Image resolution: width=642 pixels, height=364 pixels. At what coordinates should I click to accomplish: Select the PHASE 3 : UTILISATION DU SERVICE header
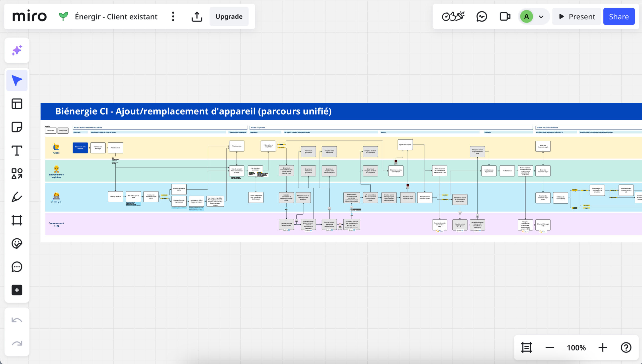coord(589,128)
